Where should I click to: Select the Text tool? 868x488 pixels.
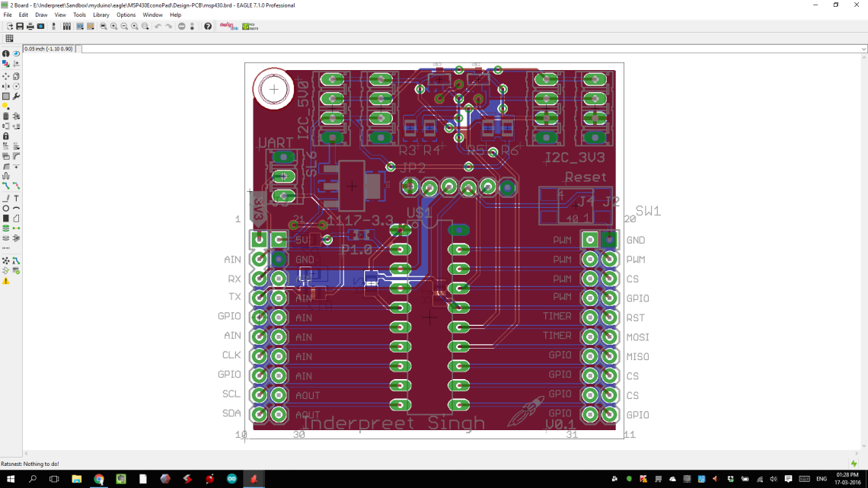point(17,199)
